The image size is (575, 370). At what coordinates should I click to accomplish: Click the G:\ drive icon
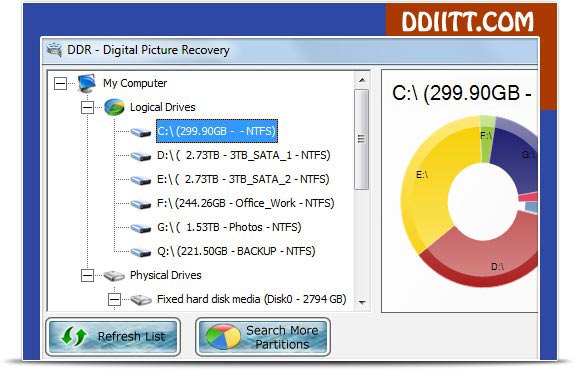[141, 228]
